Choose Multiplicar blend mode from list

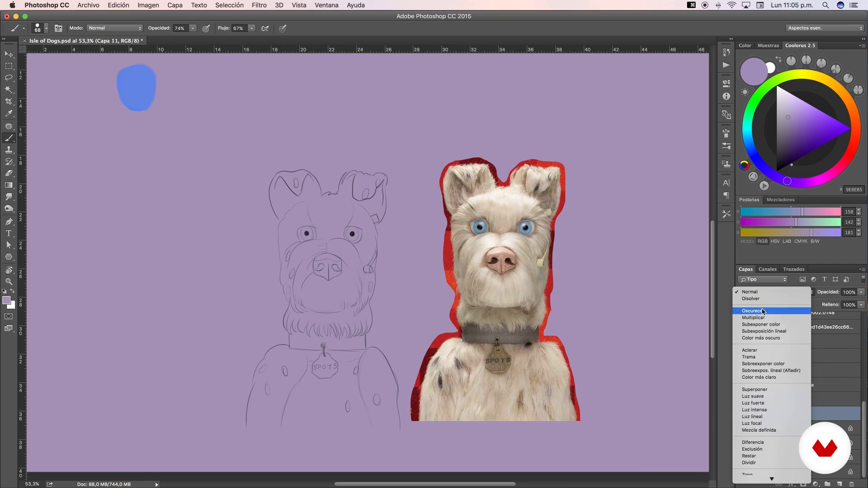pos(753,318)
